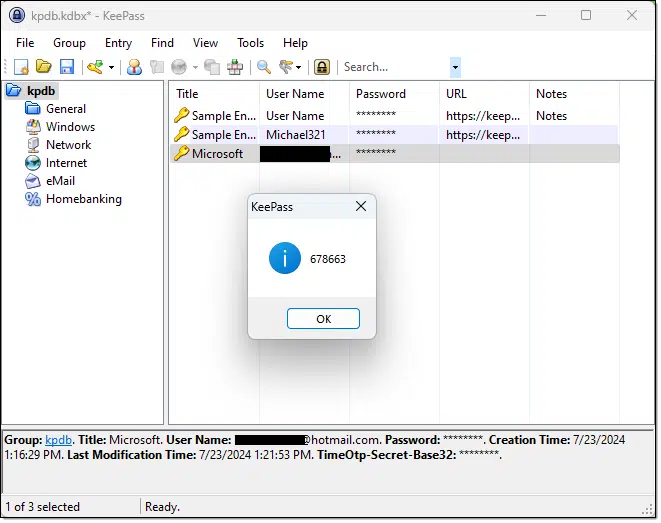
Task: Select the General group
Action: point(66,109)
